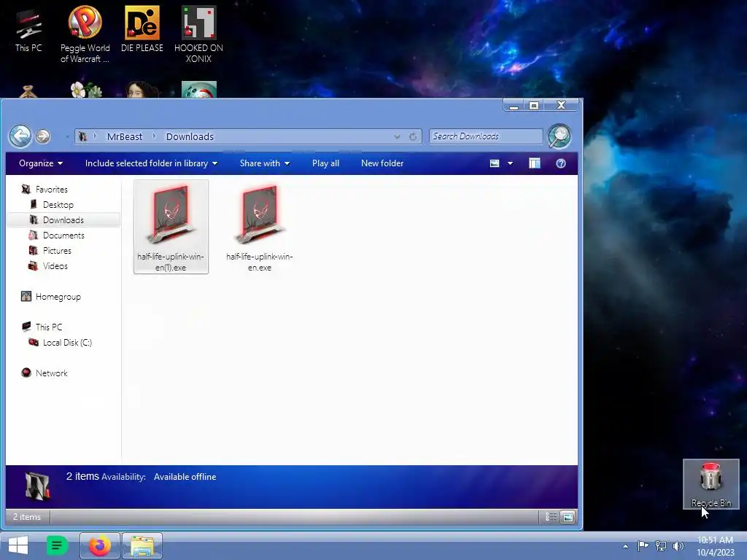This screenshot has width=747, height=560.
Task: Open recent locations arrow beside forward button
Action: 66,136
